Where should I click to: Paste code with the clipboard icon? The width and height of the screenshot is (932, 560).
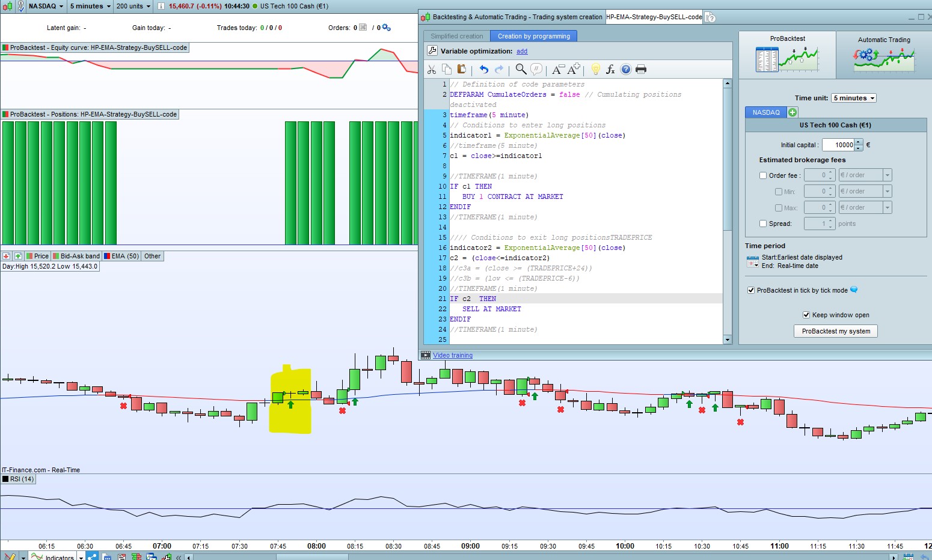(x=461, y=69)
